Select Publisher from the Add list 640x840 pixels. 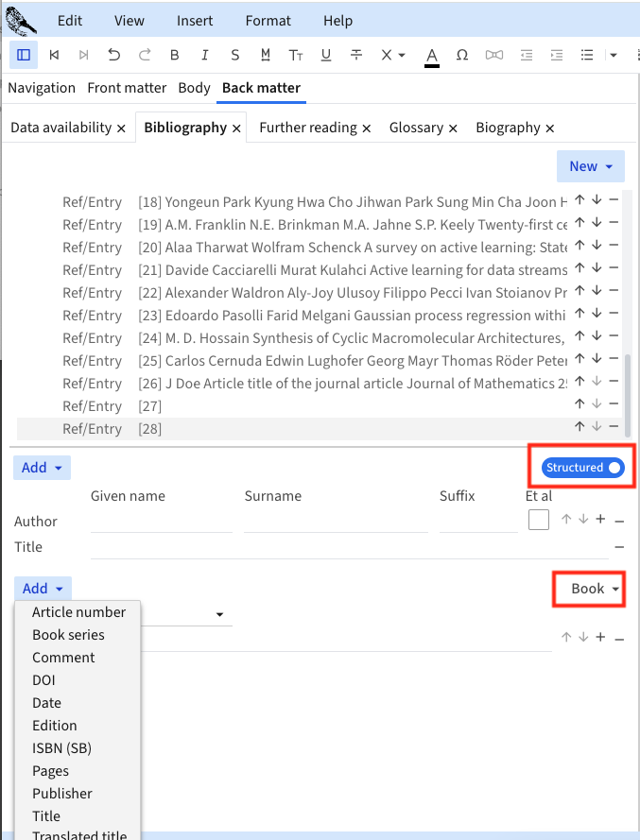coord(62,794)
